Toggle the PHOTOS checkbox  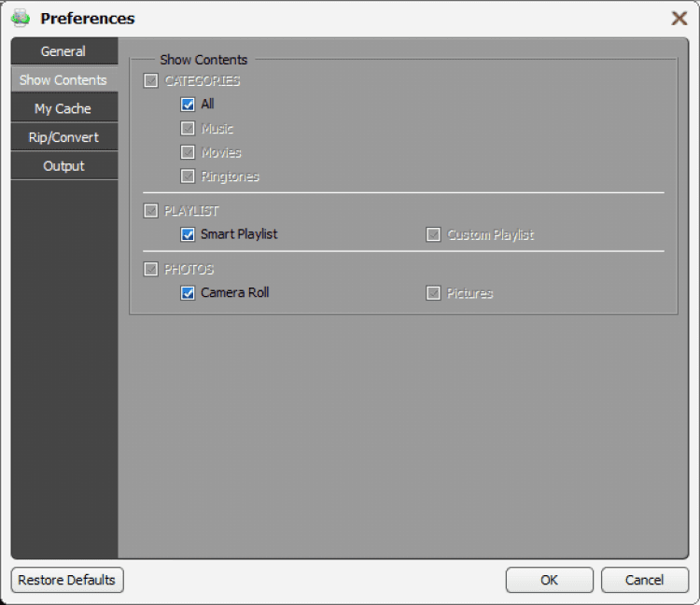tap(151, 270)
